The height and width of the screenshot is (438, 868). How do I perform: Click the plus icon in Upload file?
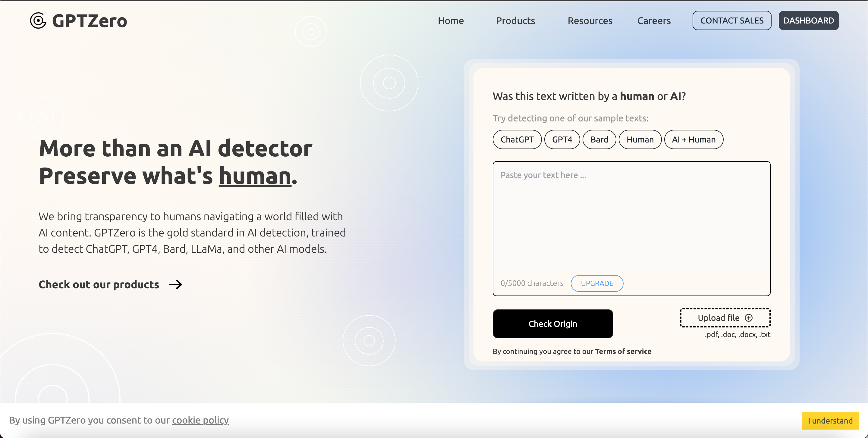(749, 318)
